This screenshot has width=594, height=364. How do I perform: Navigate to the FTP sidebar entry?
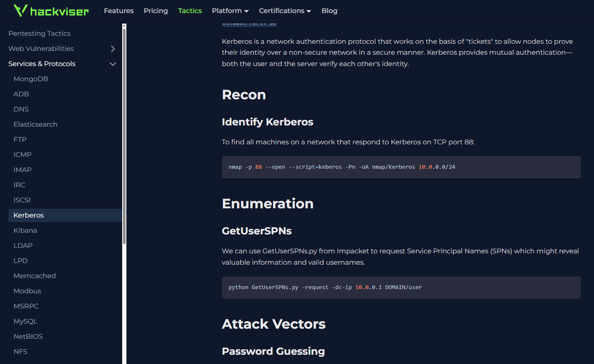point(21,139)
